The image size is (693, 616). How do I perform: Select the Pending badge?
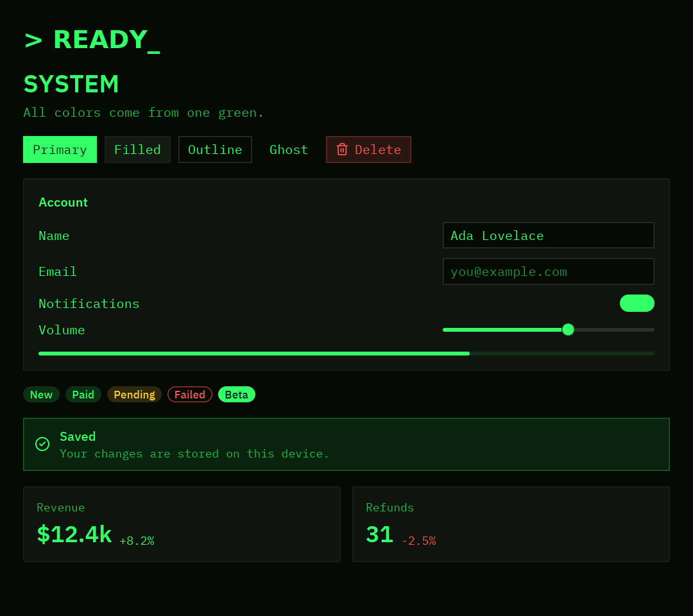134,395
